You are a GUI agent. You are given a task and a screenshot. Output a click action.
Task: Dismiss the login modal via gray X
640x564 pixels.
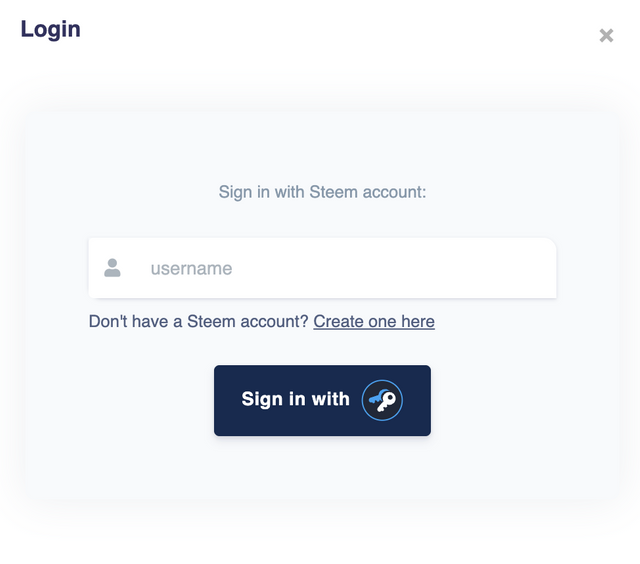click(x=606, y=36)
